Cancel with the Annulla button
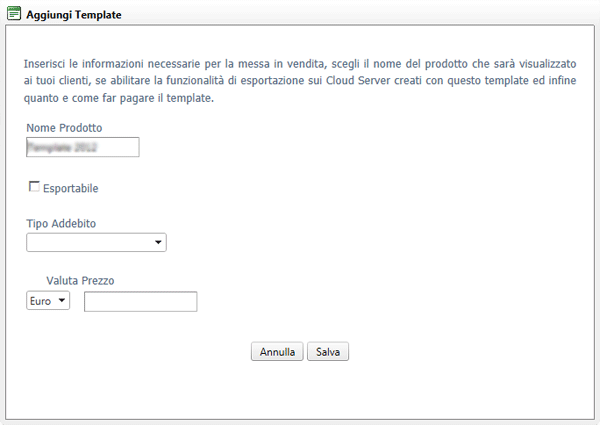Viewport: 600px width, 425px height. (x=277, y=352)
